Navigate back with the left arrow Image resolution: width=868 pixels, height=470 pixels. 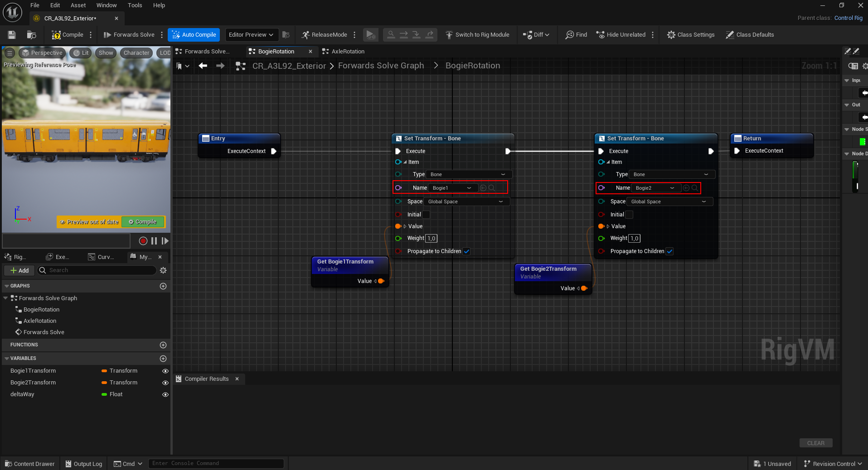click(x=203, y=66)
